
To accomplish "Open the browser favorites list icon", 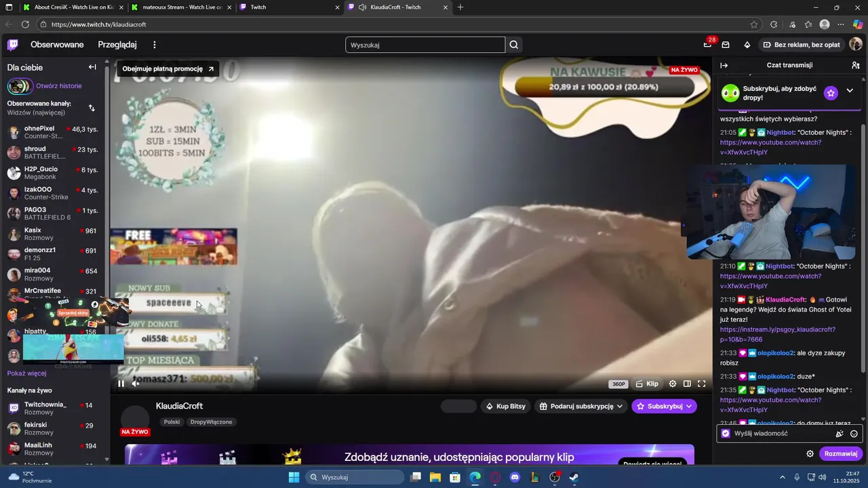I will 808,24.
